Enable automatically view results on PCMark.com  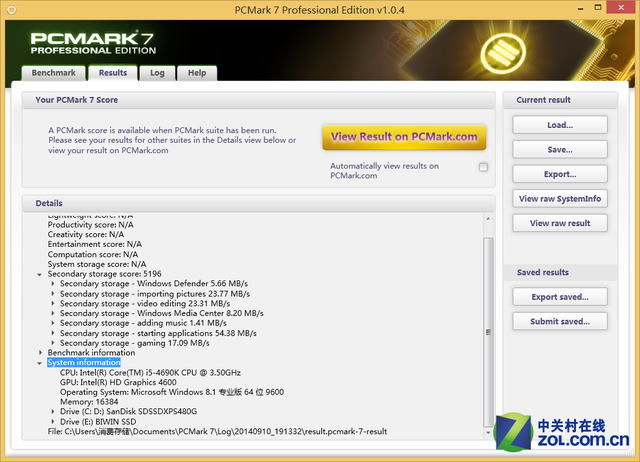(x=483, y=167)
